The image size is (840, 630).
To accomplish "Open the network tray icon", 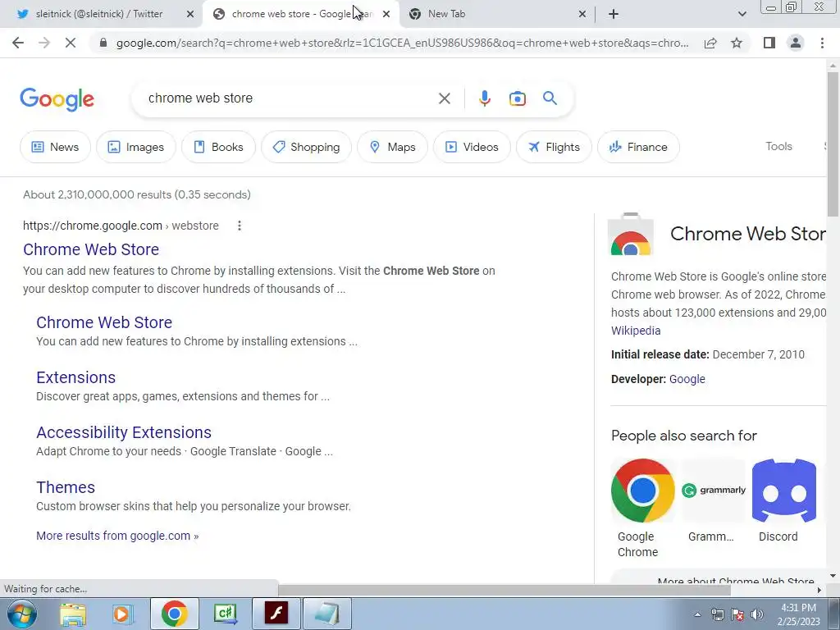I will point(717,614).
